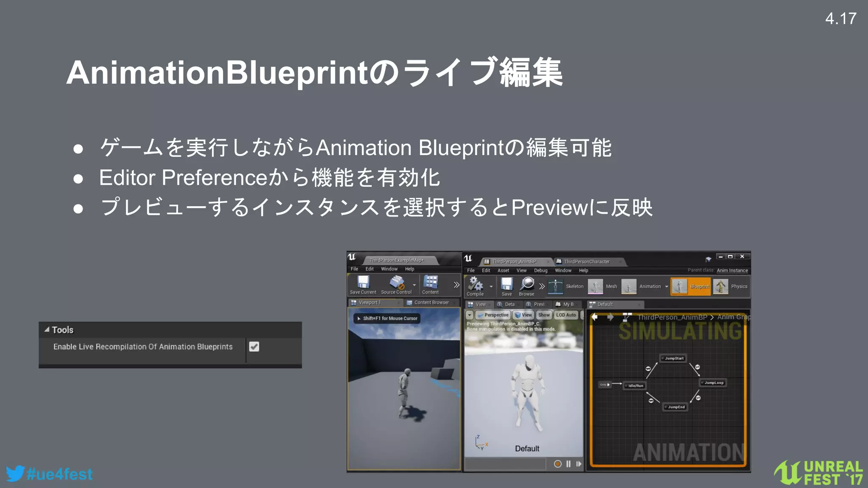The image size is (868, 488).
Task: Click the transition rule between JumpLoop and JumpEnd
Action: [698, 398]
